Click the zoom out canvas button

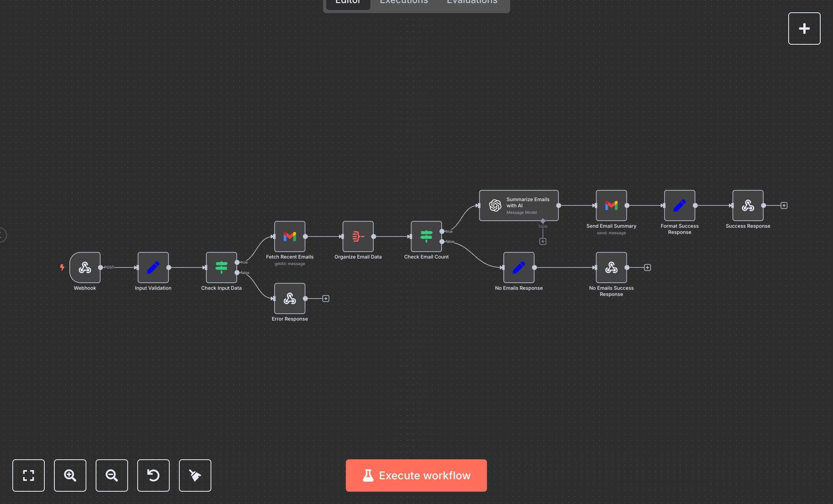point(112,475)
